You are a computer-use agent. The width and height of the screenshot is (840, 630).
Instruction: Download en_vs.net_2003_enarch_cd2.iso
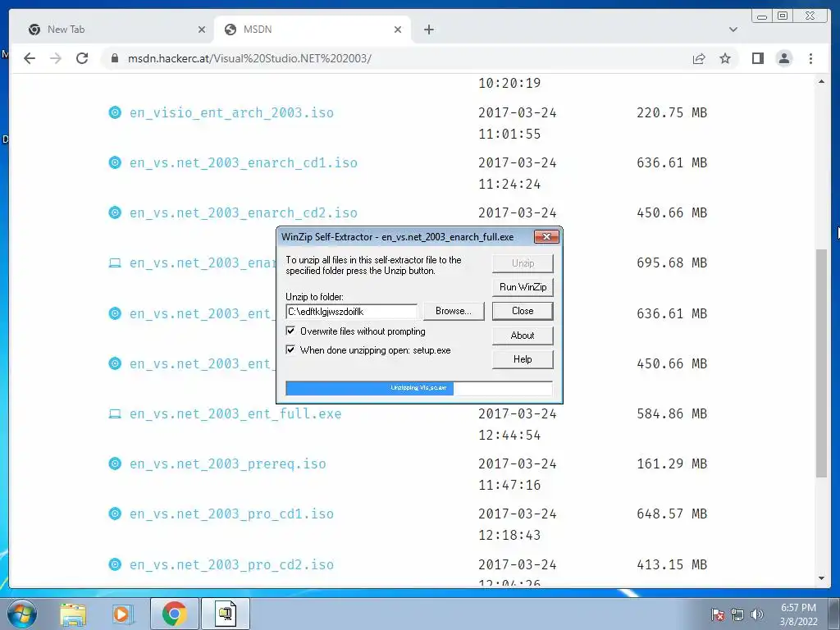point(243,213)
